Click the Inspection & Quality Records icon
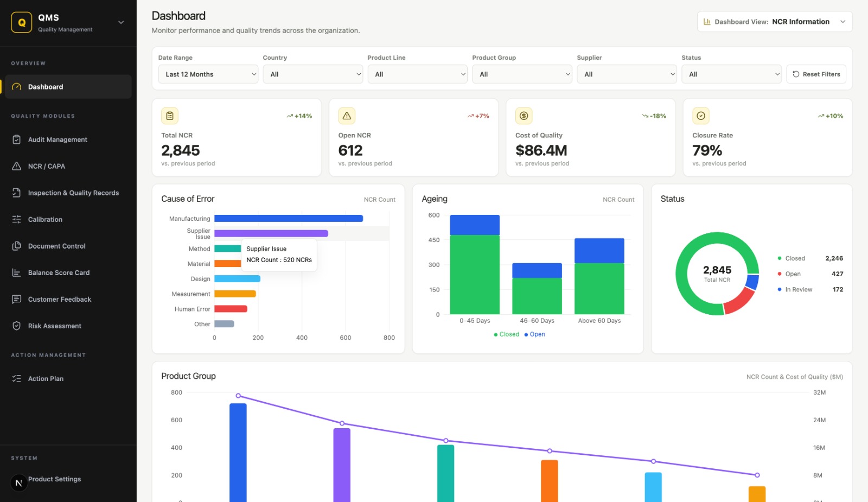The height and width of the screenshot is (502, 868). [17, 193]
